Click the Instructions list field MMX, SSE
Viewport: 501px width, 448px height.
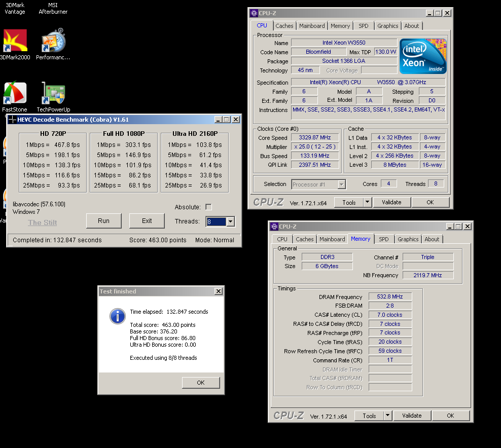click(369, 114)
